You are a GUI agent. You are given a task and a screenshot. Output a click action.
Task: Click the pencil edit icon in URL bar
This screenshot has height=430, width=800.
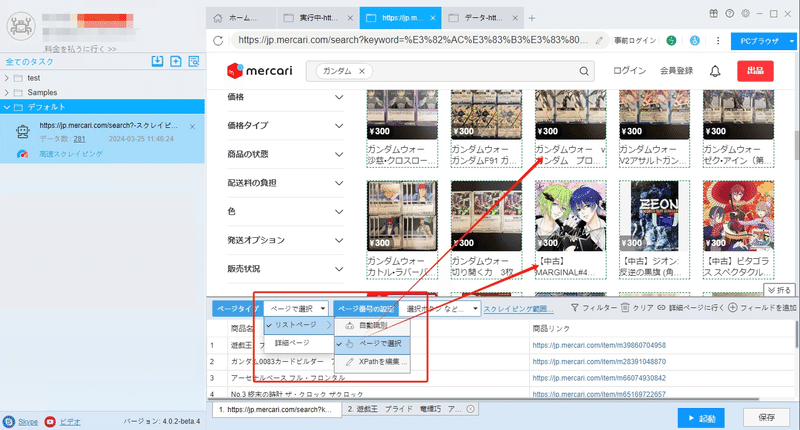(599, 40)
